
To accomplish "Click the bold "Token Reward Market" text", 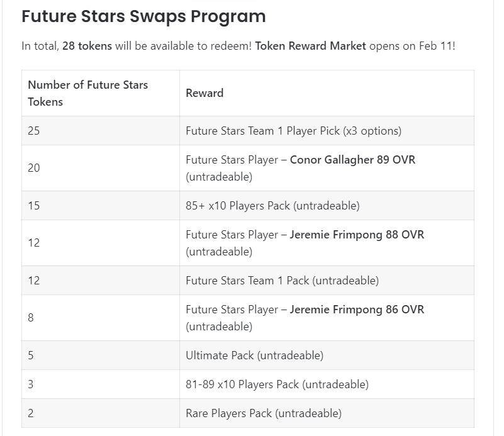I will [310, 47].
